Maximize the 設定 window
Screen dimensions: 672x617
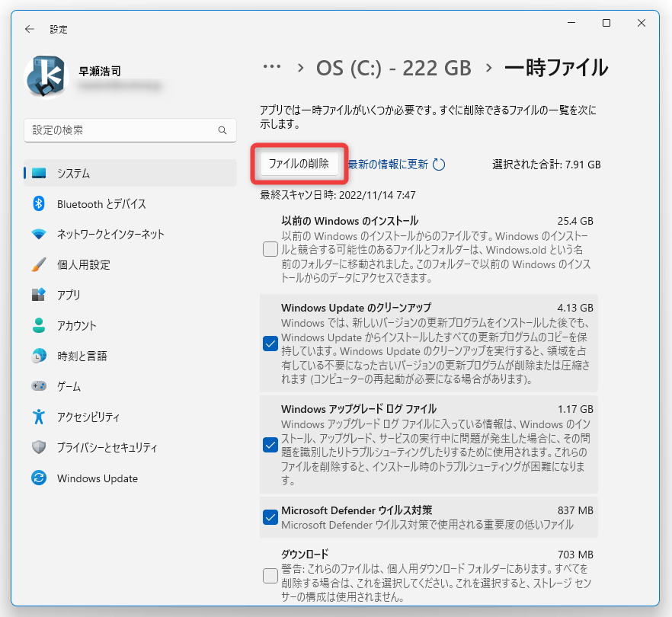pyautogui.click(x=606, y=23)
